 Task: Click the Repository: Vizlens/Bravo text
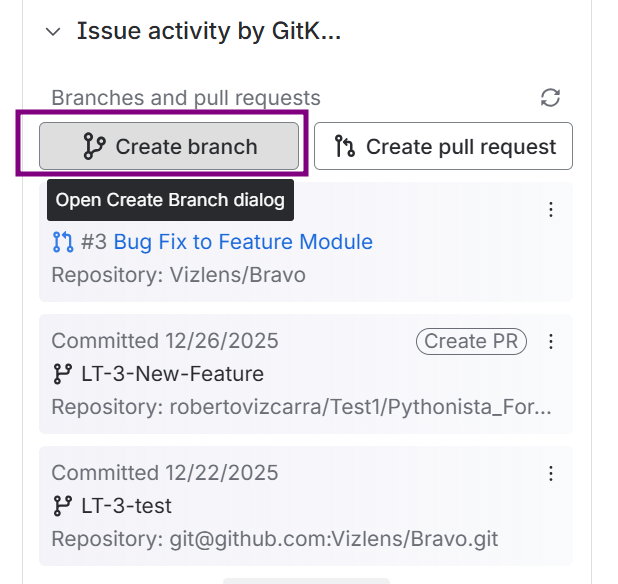click(x=178, y=274)
